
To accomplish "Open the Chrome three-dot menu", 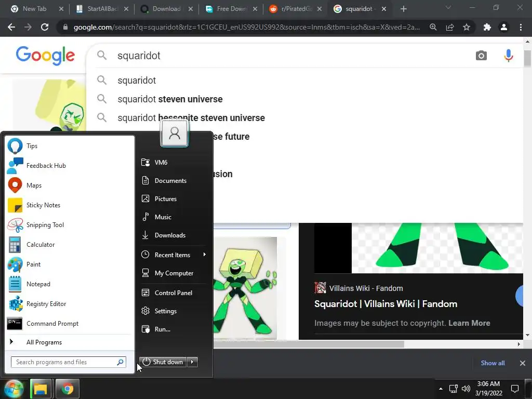I will coord(521,27).
